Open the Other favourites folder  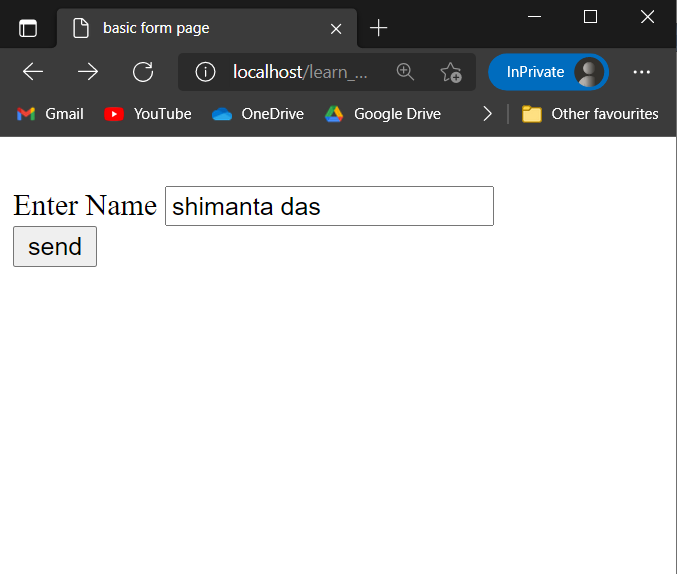click(x=590, y=114)
